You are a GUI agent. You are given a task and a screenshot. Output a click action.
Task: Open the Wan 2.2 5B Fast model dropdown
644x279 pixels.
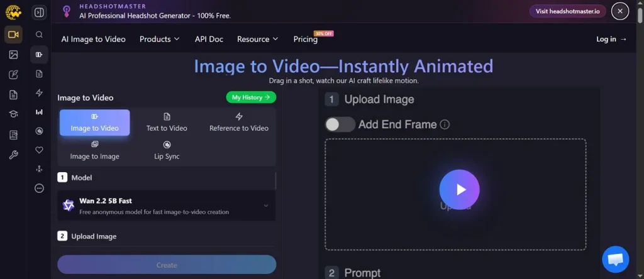[166, 205]
